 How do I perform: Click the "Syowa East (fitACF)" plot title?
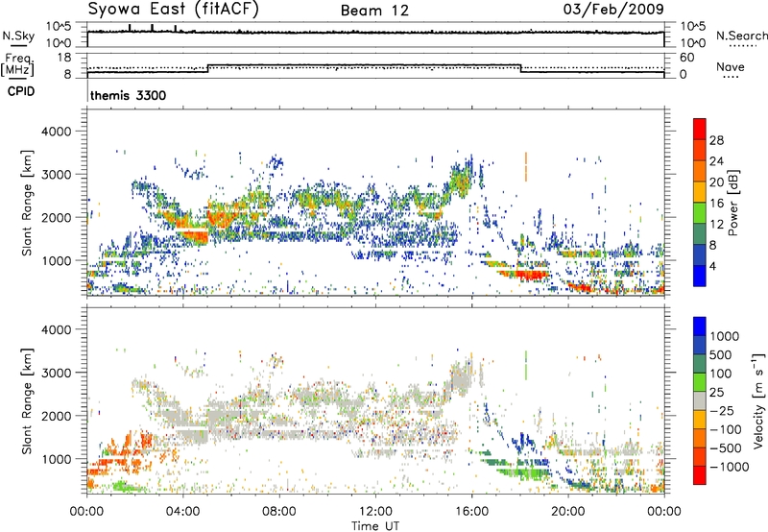point(173,10)
